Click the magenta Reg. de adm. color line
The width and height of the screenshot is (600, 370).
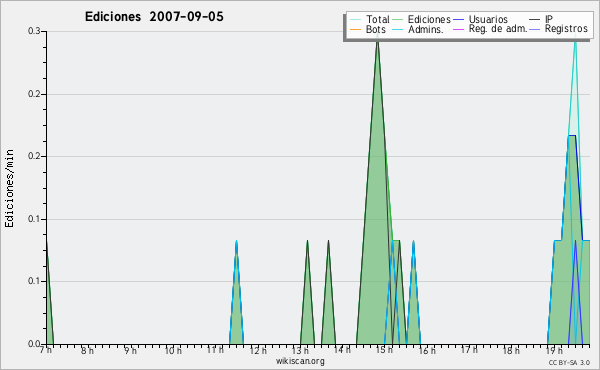point(458,29)
